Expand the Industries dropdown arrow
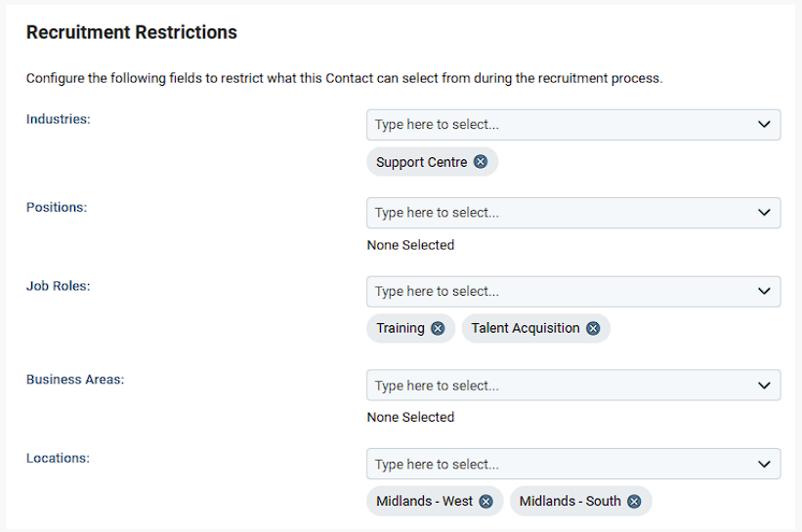802x532 pixels. coord(764,124)
